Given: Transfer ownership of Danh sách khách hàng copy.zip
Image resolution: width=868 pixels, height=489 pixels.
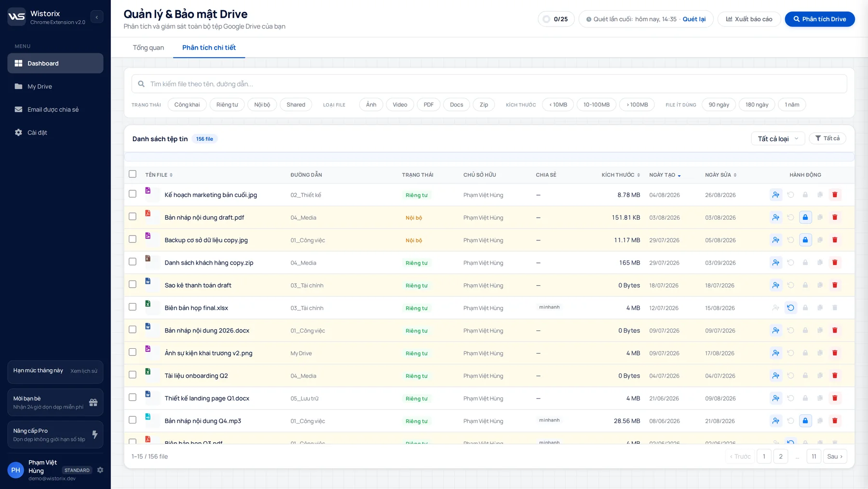Looking at the screenshot, I should coord(775,263).
